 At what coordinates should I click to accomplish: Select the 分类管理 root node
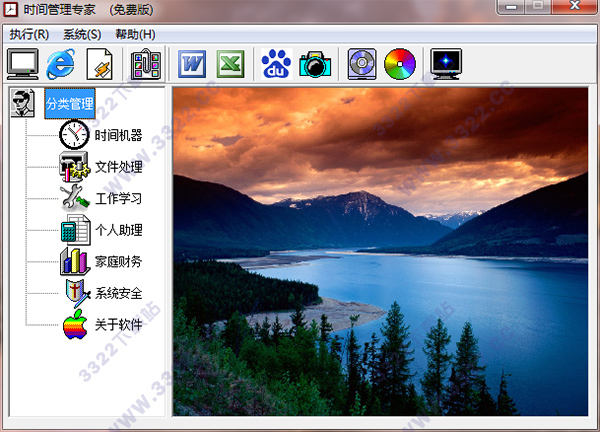(x=70, y=103)
